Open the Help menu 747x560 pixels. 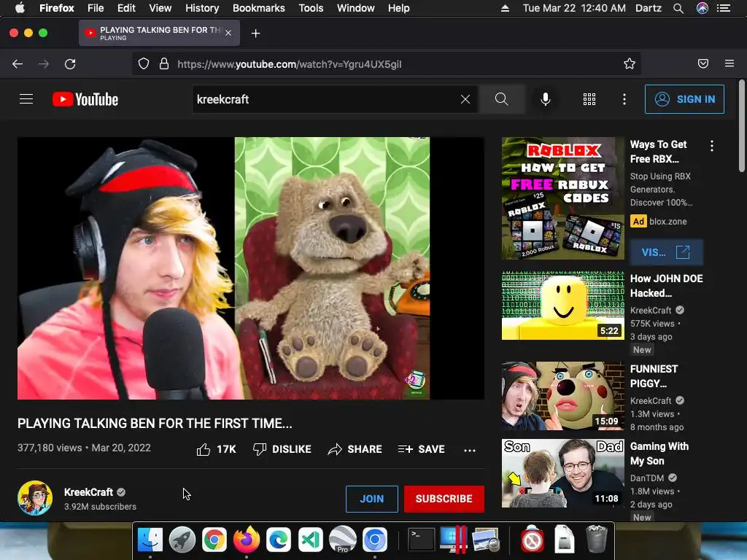point(399,8)
